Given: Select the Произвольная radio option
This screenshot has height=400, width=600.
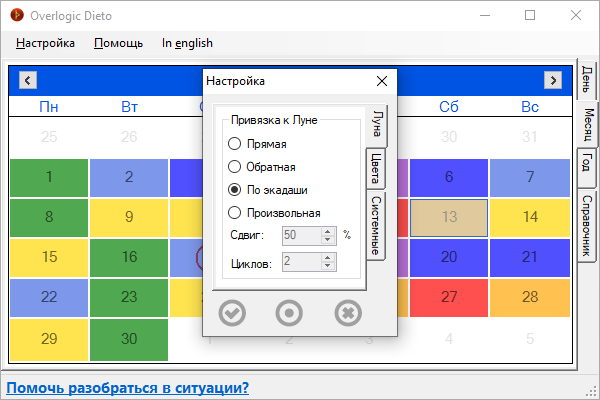Looking at the screenshot, I should (274, 213).
